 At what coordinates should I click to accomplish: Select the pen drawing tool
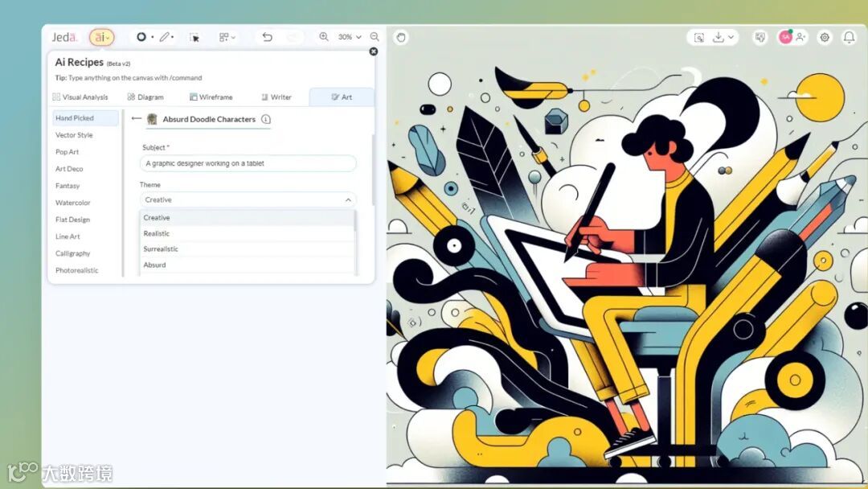coord(165,36)
